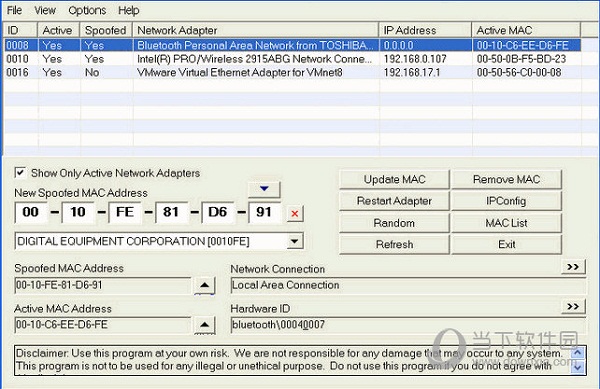Click the red X clear MAC icon
Screen dimensions: 600x389
click(295, 213)
